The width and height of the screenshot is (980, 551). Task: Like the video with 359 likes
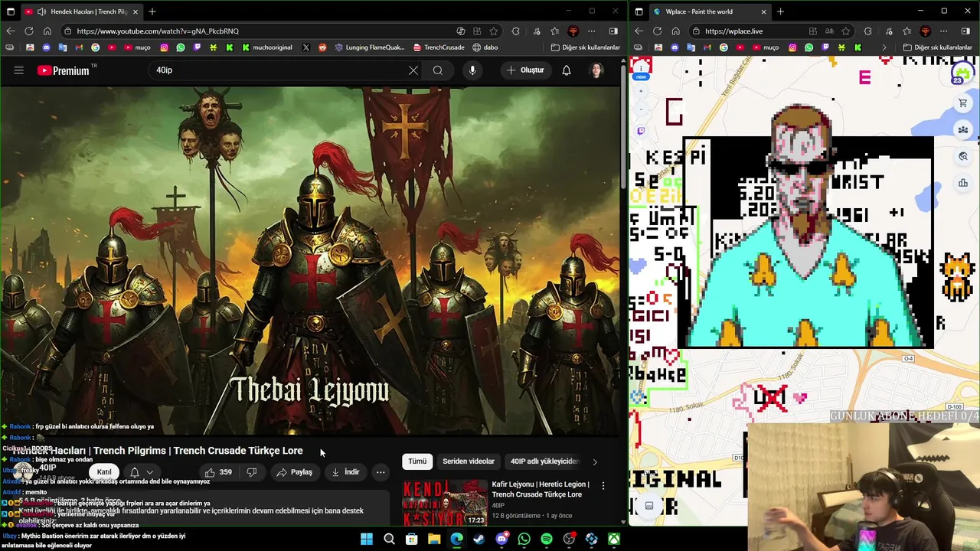[x=218, y=472]
